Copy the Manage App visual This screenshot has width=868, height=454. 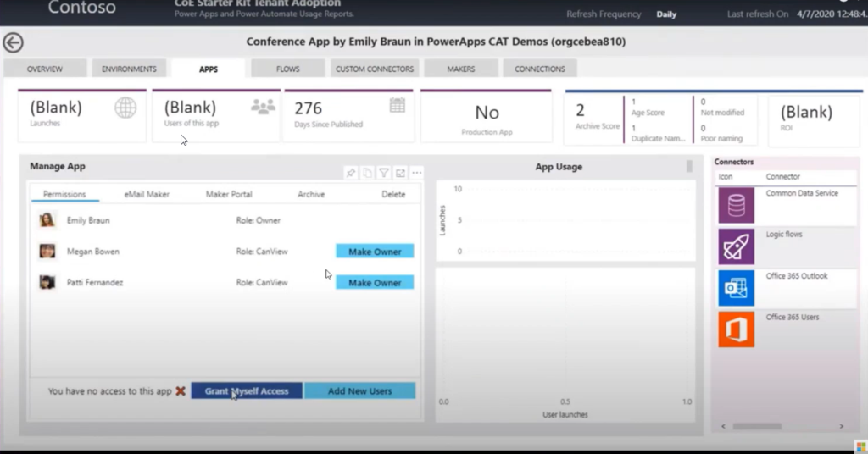click(367, 173)
